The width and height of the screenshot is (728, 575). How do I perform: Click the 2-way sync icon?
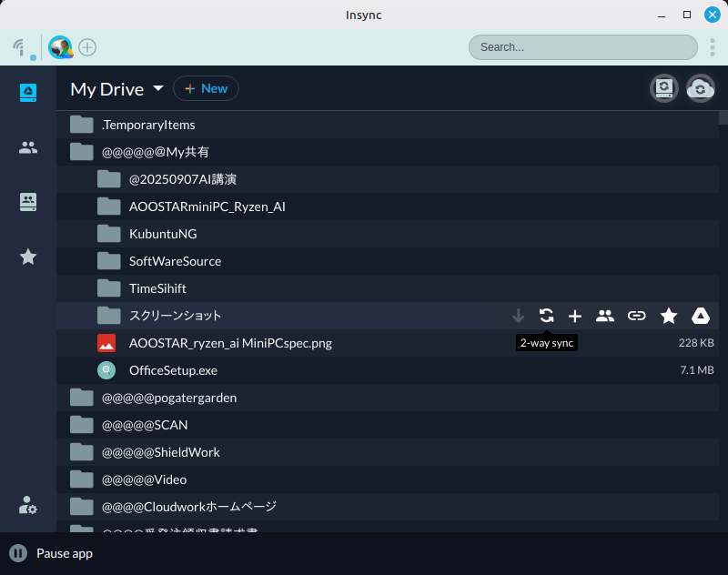[546, 316]
